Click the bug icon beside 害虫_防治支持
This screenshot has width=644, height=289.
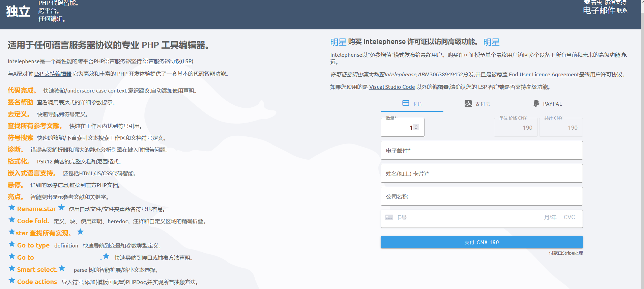[x=587, y=2]
